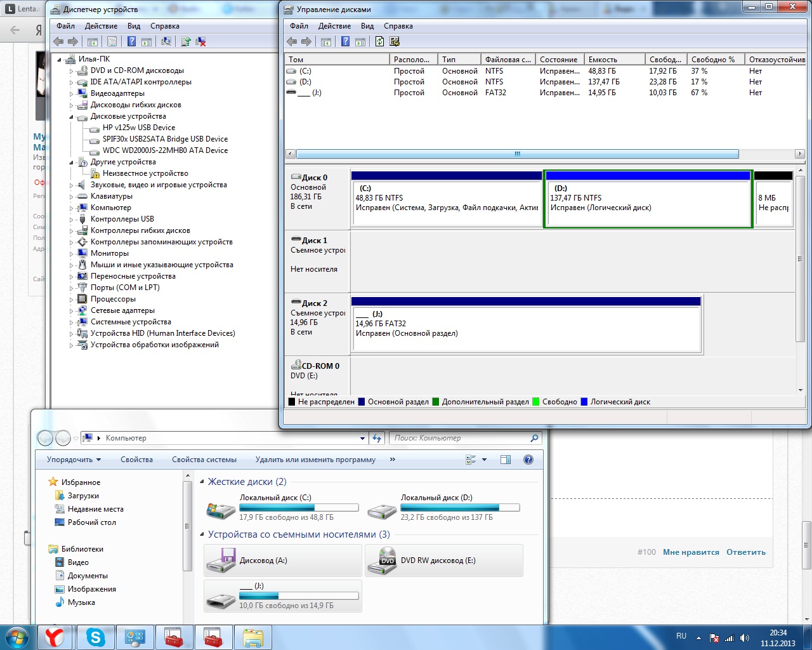Click the Свойства системы button
The image size is (812, 650).
tap(204, 460)
